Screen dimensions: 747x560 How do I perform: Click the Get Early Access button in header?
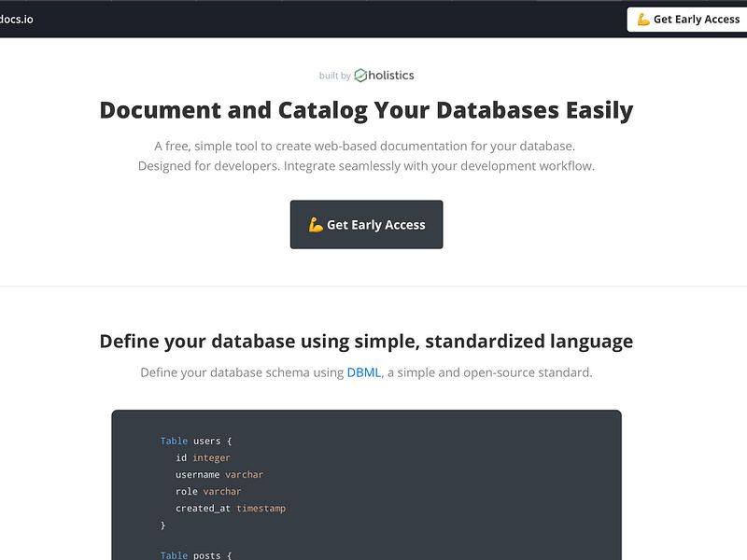point(687,20)
